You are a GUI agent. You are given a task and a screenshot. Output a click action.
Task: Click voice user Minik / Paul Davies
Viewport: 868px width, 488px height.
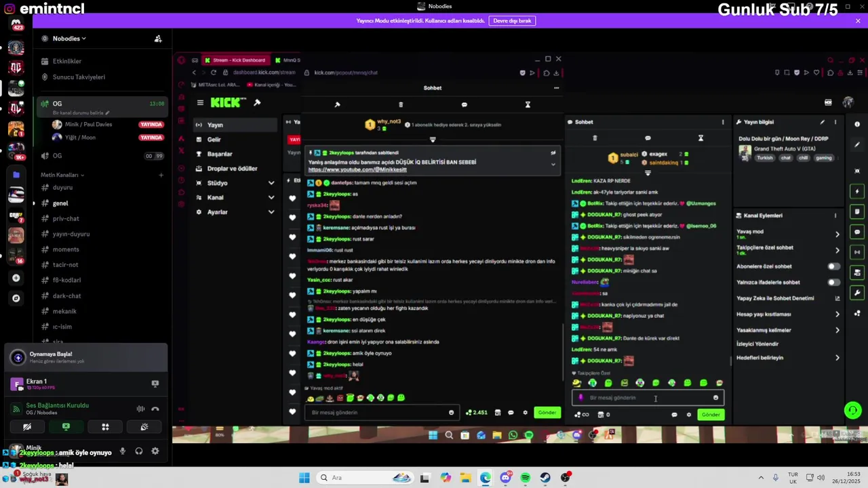pyautogui.click(x=88, y=124)
